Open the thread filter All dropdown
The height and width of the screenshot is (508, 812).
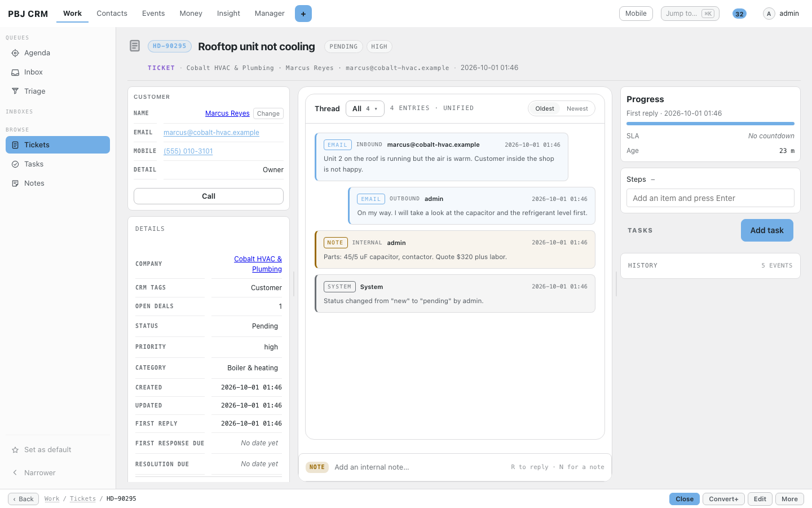pyautogui.click(x=365, y=108)
